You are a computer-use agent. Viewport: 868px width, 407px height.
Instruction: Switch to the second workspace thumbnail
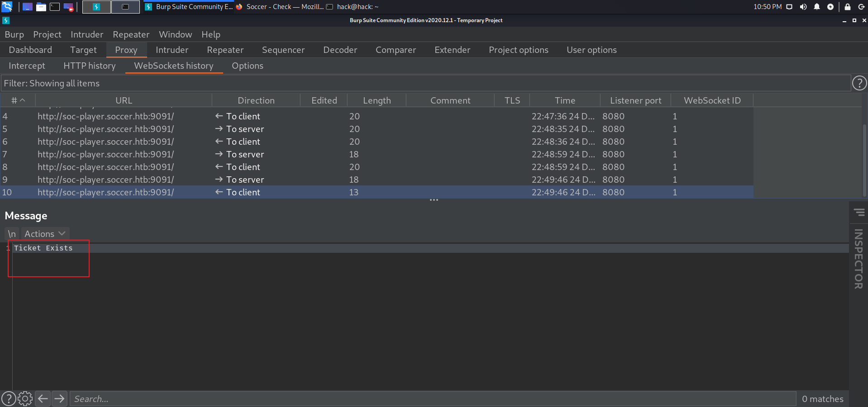(x=125, y=7)
